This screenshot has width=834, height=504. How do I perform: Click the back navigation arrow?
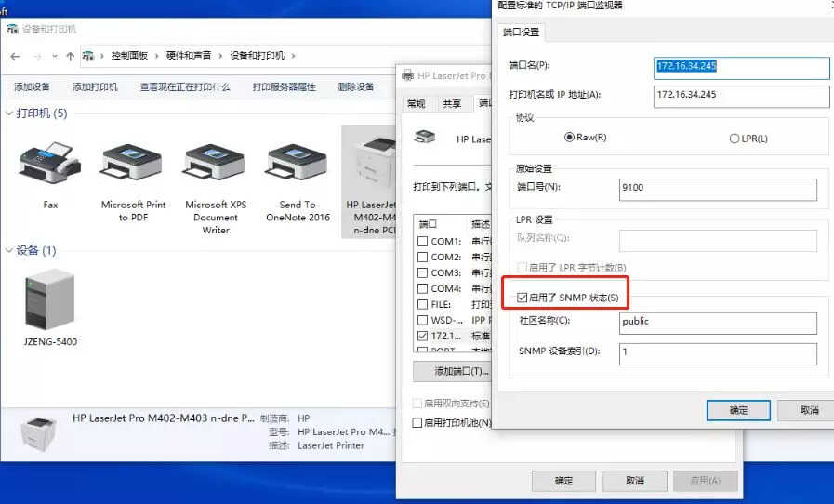click(15, 56)
